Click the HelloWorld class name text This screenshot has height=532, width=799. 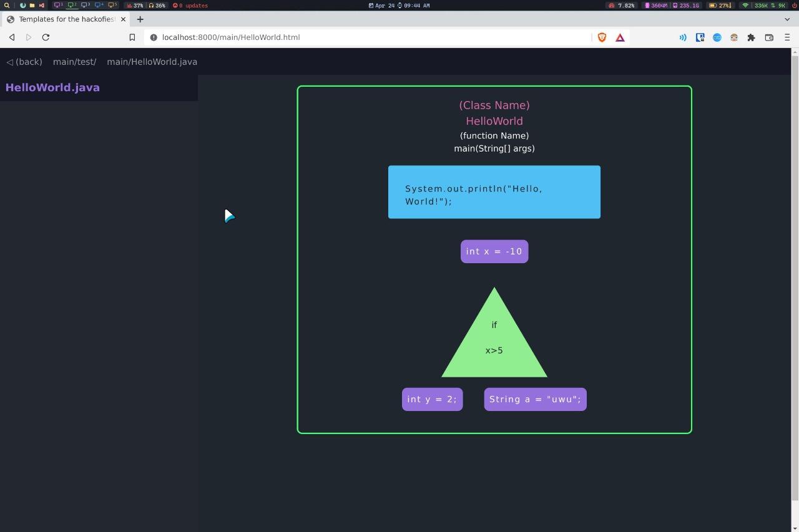pyautogui.click(x=494, y=121)
